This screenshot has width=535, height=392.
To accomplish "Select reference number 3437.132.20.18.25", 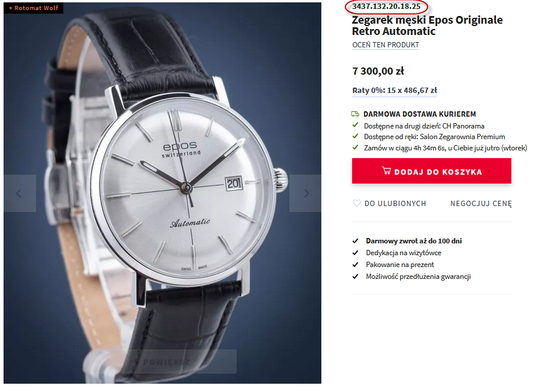I will (386, 6).
